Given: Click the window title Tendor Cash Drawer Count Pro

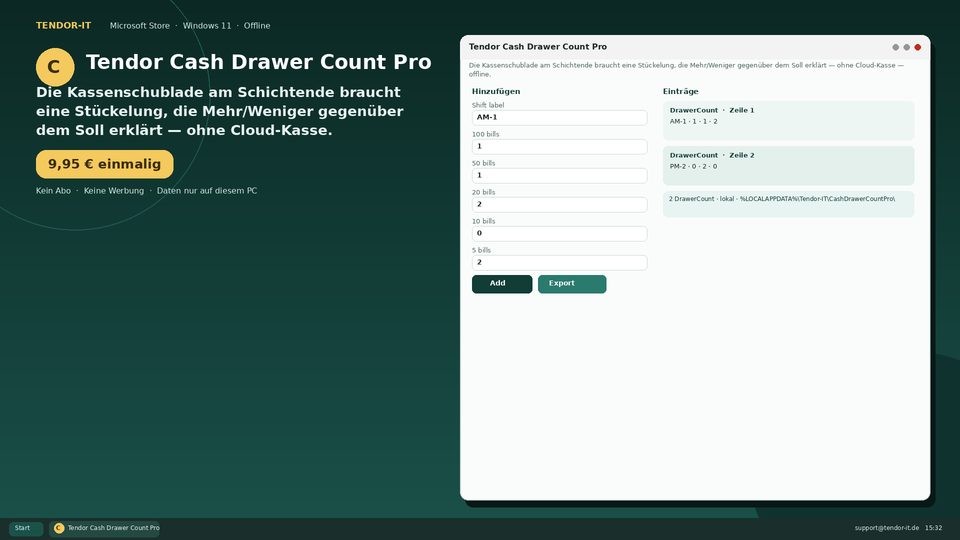Looking at the screenshot, I should tap(538, 47).
